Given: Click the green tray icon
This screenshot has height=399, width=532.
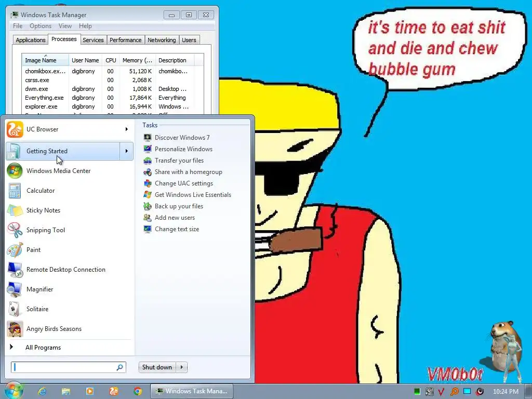Looking at the screenshot, I should click(417, 392).
